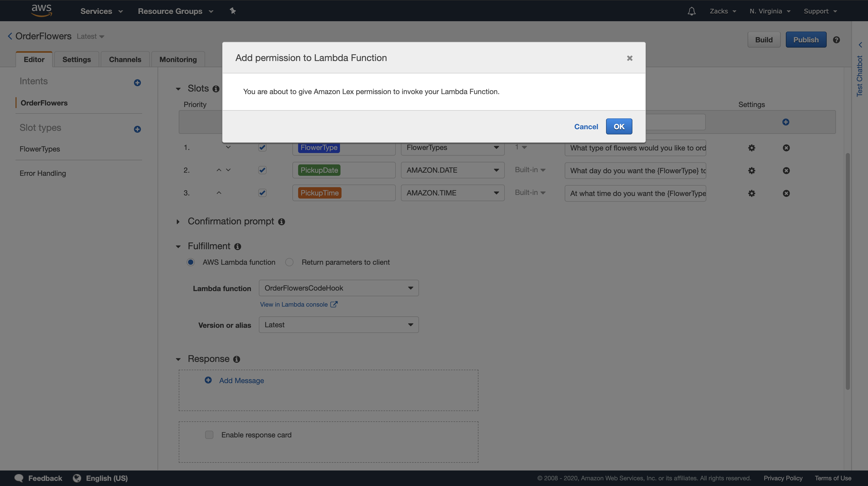Select Return parameters to client option
The width and height of the screenshot is (868, 486).
(289, 262)
